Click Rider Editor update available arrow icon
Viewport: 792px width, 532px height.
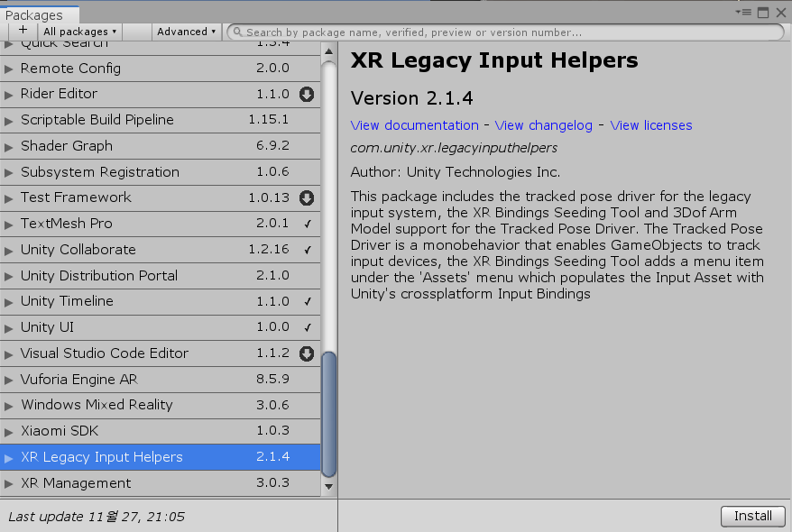tap(307, 95)
